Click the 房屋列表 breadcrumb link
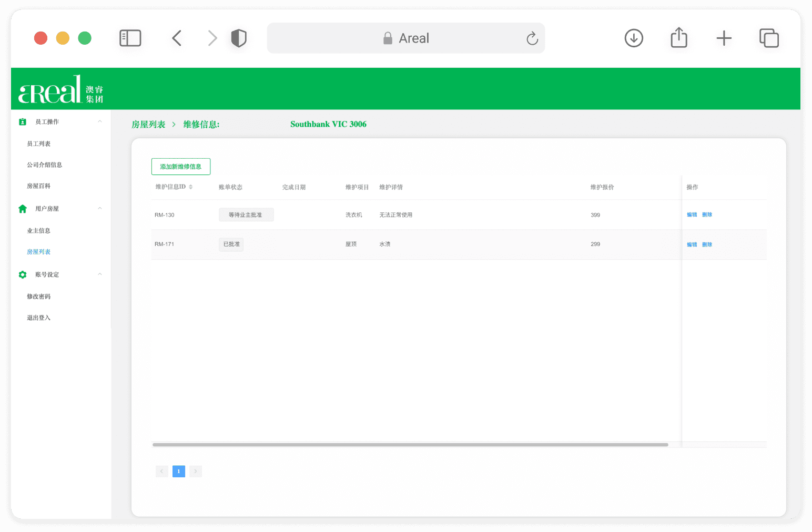Viewport: 812px width, 532px height. [x=148, y=125]
